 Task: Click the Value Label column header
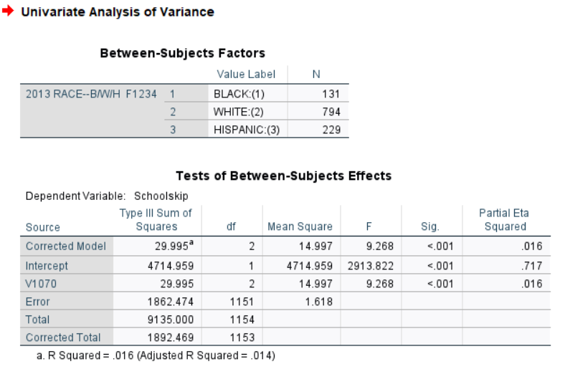point(246,75)
